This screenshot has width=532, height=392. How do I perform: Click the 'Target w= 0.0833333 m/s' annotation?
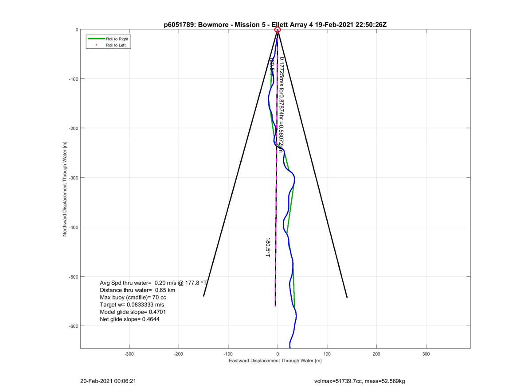pyautogui.click(x=132, y=305)
